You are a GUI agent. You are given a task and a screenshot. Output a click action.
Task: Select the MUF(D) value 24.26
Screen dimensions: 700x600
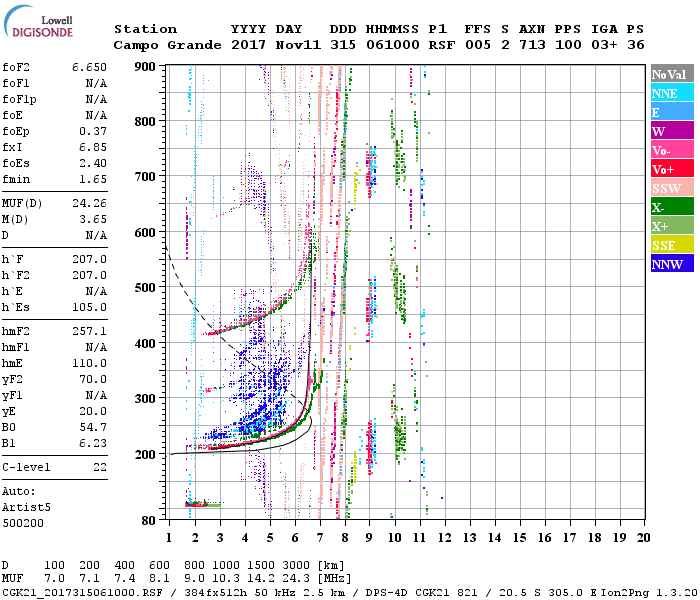point(88,203)
